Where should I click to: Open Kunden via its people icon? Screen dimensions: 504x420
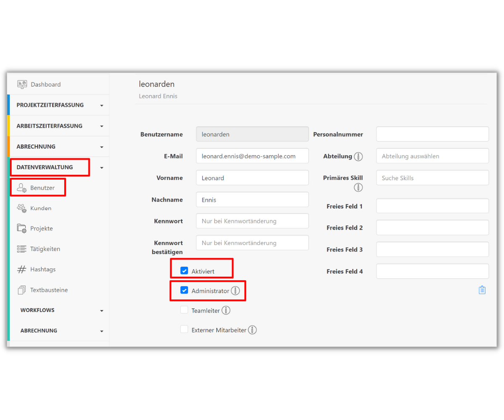pyautogui.click(x=21, y=208)
